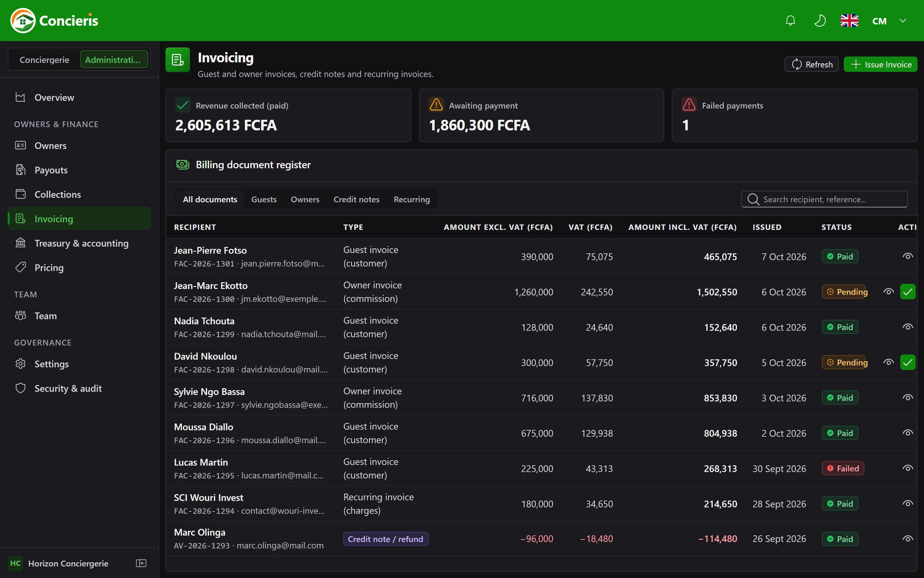Click the Concieris logo
The width and height of the screenshot is (924, 578).
54,21
